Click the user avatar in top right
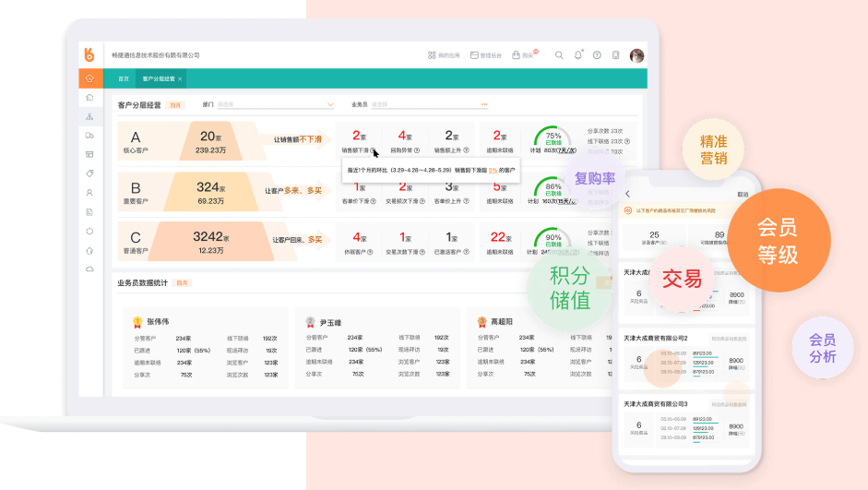Image resolution: width=868 pixels, height=490 pixels. [x=636, y=55]
